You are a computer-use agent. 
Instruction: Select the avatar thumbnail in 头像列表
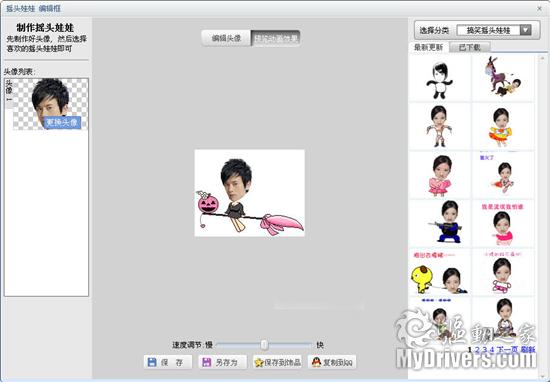tap(51, 104)
